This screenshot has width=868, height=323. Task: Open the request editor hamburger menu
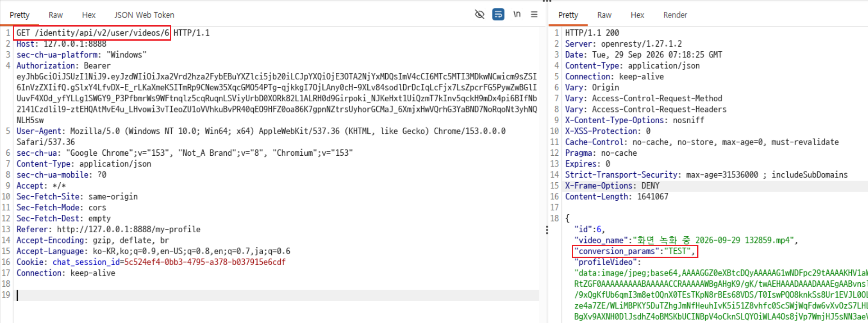click(x=534, y=15)
